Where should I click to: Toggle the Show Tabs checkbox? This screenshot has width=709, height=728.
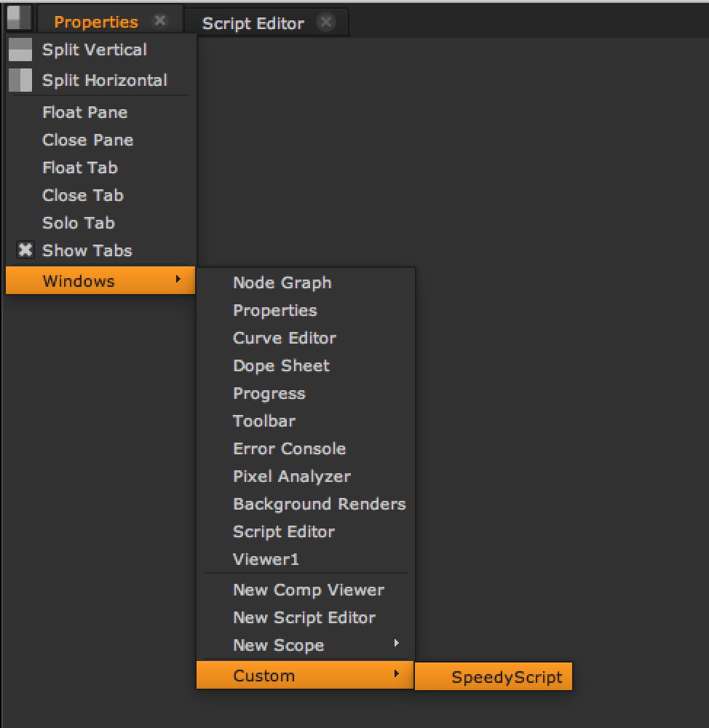pyautogui.click(x=25, y=250)
